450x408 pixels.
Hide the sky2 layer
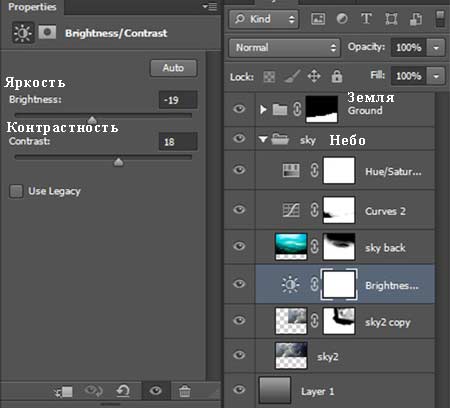click(239, 355)
